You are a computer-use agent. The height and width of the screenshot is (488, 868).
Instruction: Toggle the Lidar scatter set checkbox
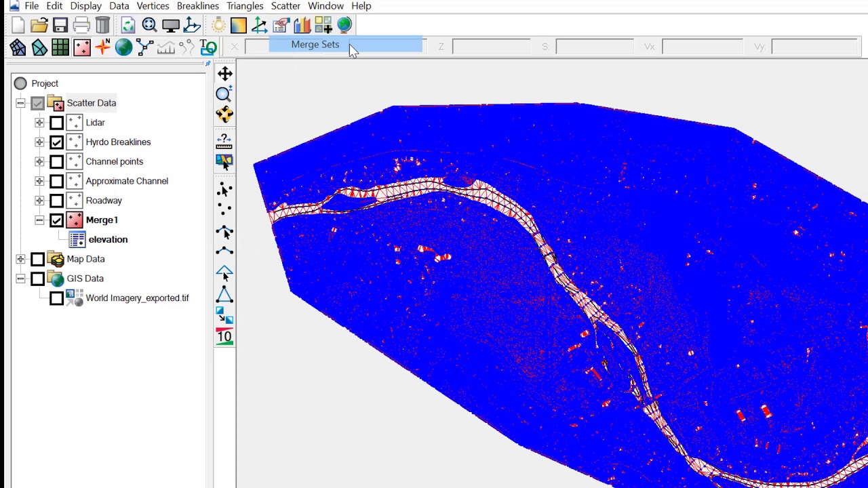[x=56, y=123]
